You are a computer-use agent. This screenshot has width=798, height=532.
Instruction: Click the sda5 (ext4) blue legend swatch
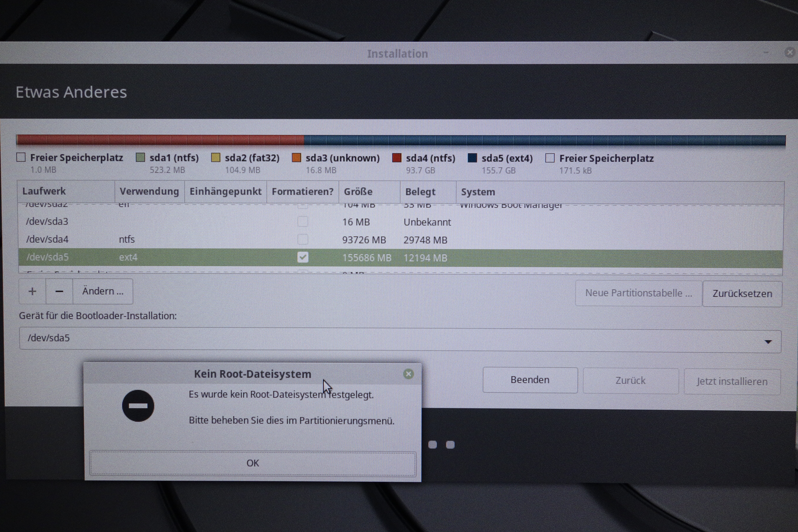pyautogui.click(x=472, y=158)
